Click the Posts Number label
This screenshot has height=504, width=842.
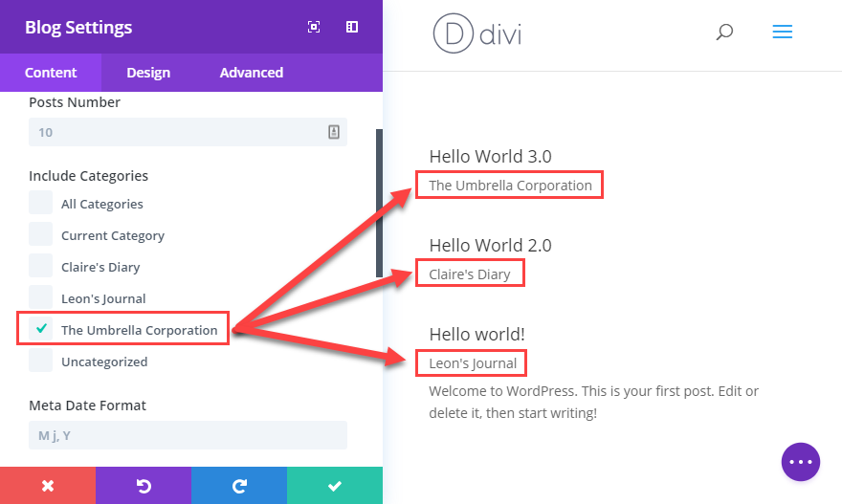(75, 102)
